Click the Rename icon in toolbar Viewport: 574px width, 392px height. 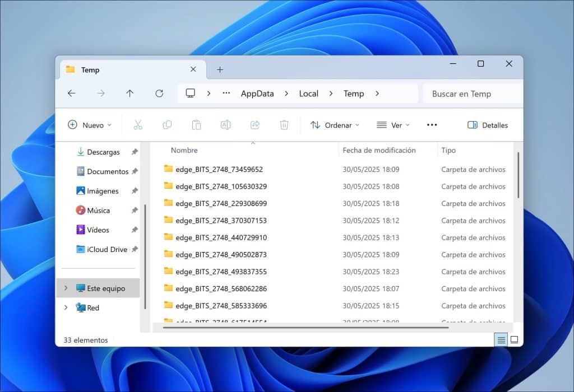click(225, 125)
